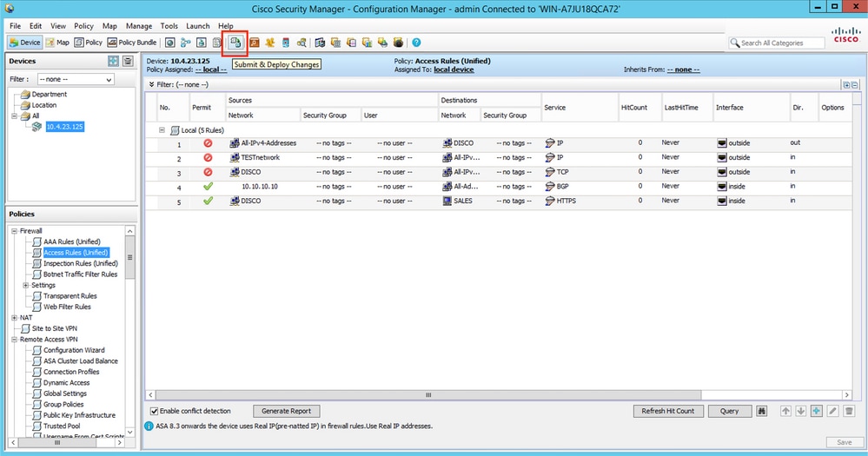Select the Location device group
The height and width of the screenshot is (456, 868).
tap(44, 105)
